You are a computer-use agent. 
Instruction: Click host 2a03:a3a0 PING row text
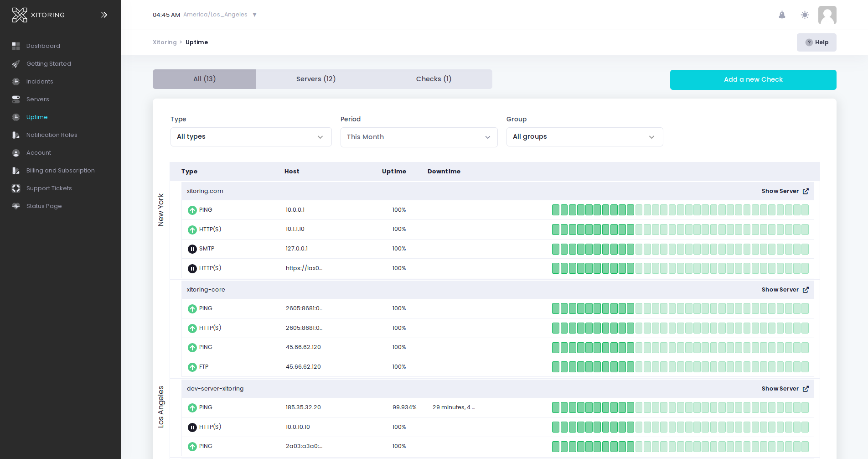[x=304, y=446]
